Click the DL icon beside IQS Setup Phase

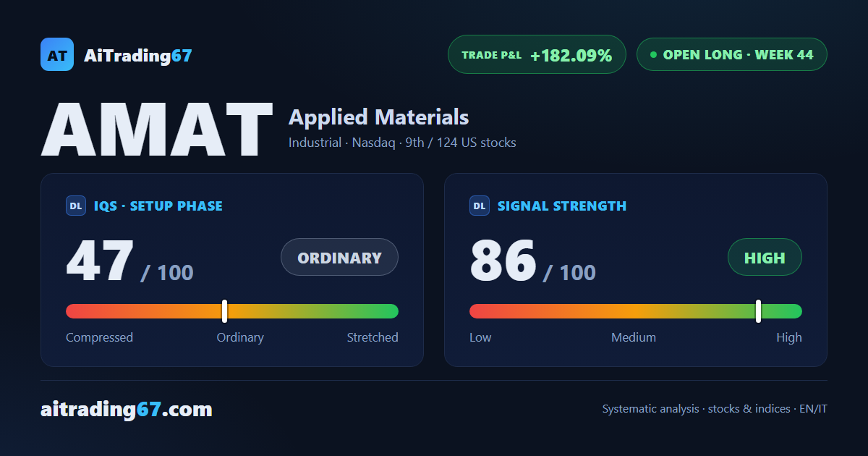tap(76, 206)
